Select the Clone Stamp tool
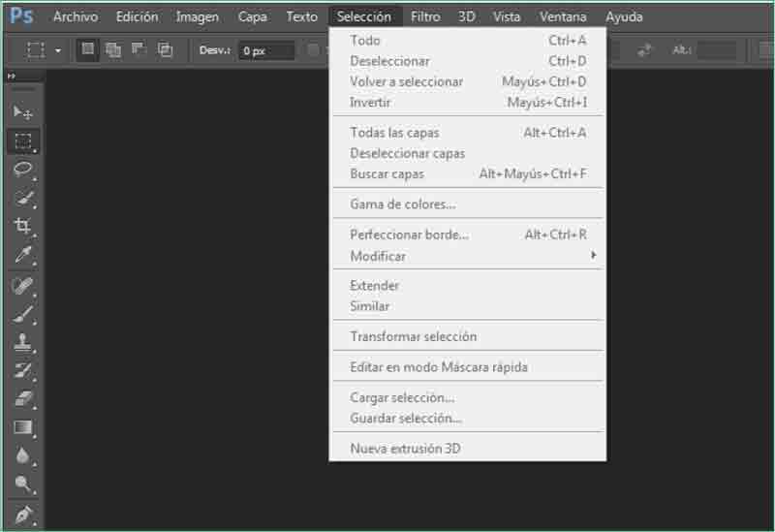Screen dimensions: 775x532 pyautogui.click(x=23, y=342)
